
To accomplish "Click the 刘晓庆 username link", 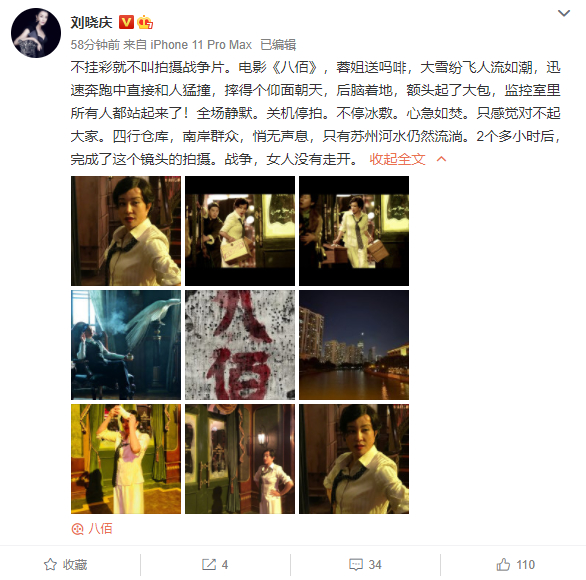I will click(92, 22).
